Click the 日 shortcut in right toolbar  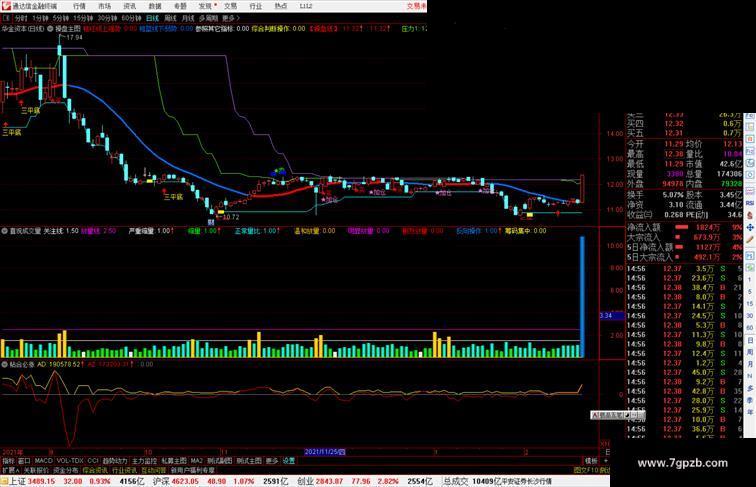point(750,340)
